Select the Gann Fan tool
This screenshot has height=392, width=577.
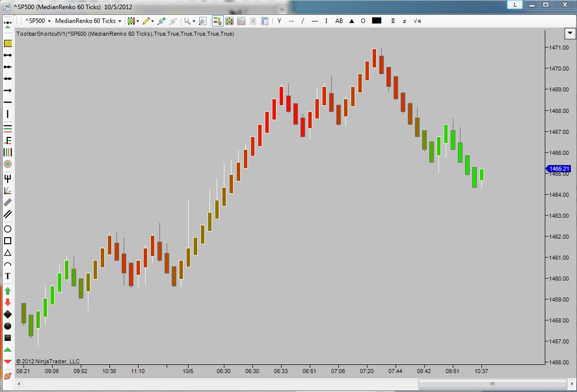(8, 191)
